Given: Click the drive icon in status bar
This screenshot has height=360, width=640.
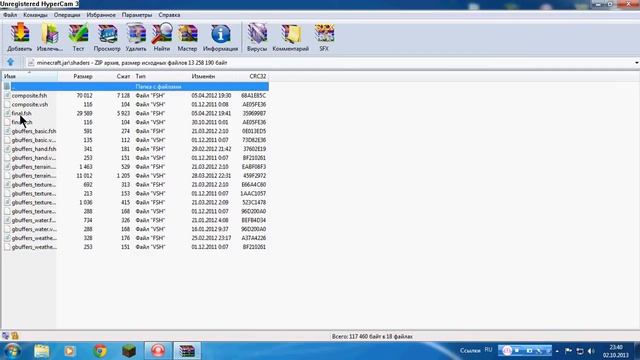Looking at the screenshot, I should (5, 336).
